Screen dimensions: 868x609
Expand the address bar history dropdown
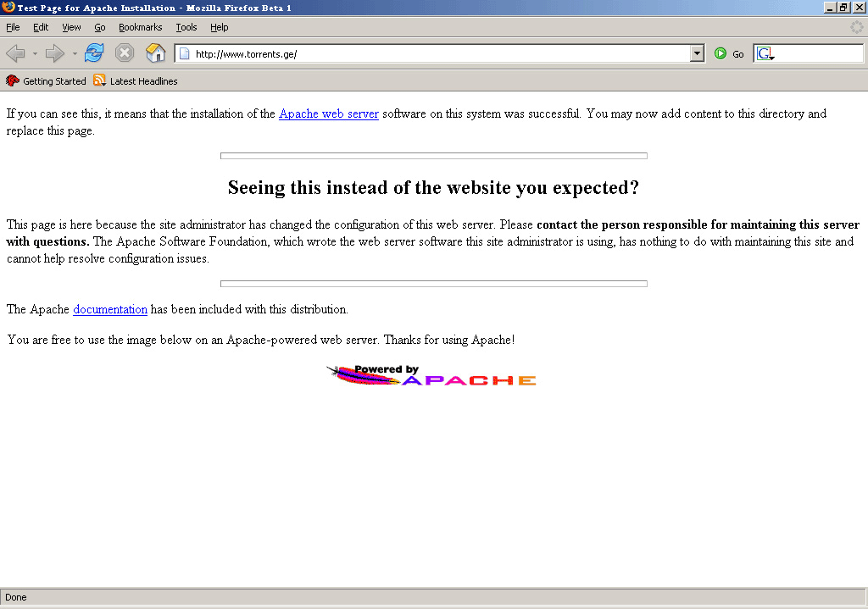pyautogui.click(x=697, y=53)
